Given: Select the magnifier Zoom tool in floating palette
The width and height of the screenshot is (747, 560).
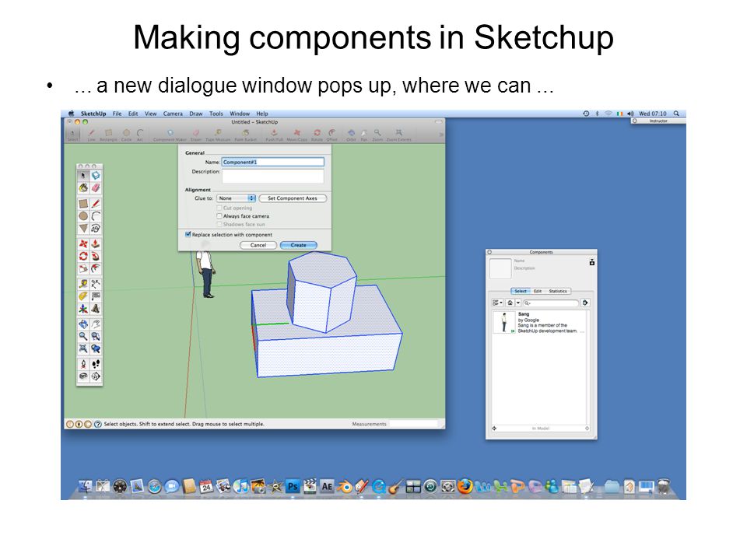Looking at the screenshot, I should [83, 336].
